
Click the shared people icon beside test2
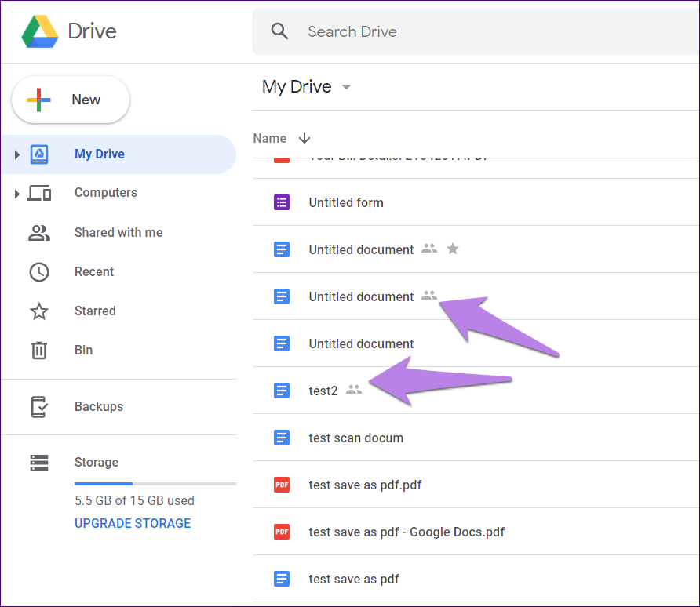pyautogui.click(x=354, y=389)
